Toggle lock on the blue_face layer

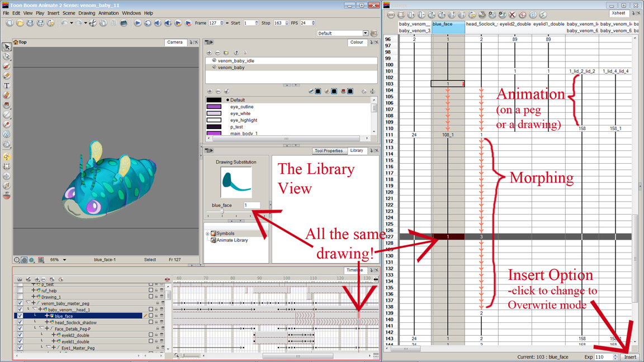point(157,316)
